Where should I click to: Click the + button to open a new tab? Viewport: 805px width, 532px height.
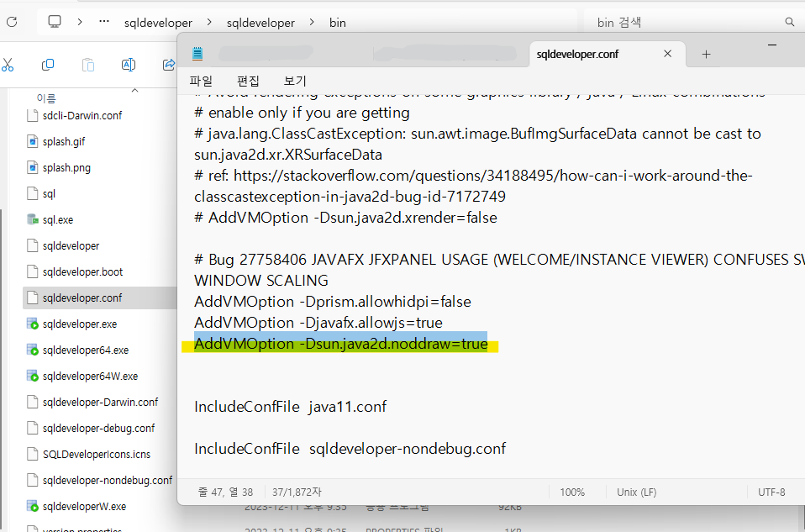click(x=706, y=53)
